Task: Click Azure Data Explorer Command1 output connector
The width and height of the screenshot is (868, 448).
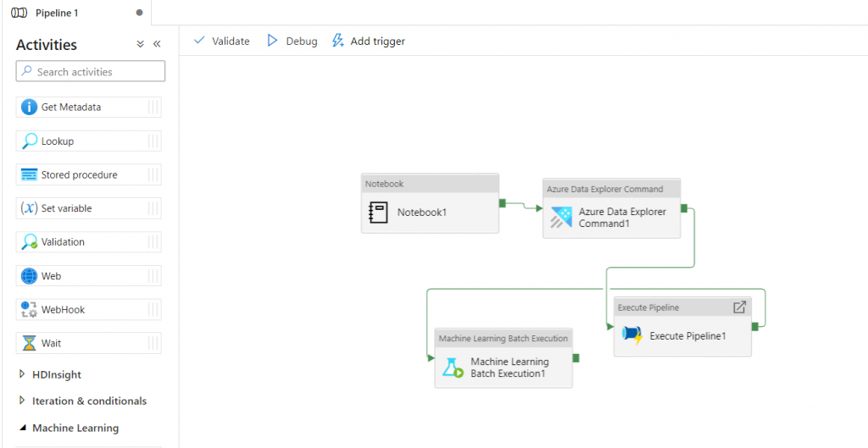Action: tap(684, 208)
